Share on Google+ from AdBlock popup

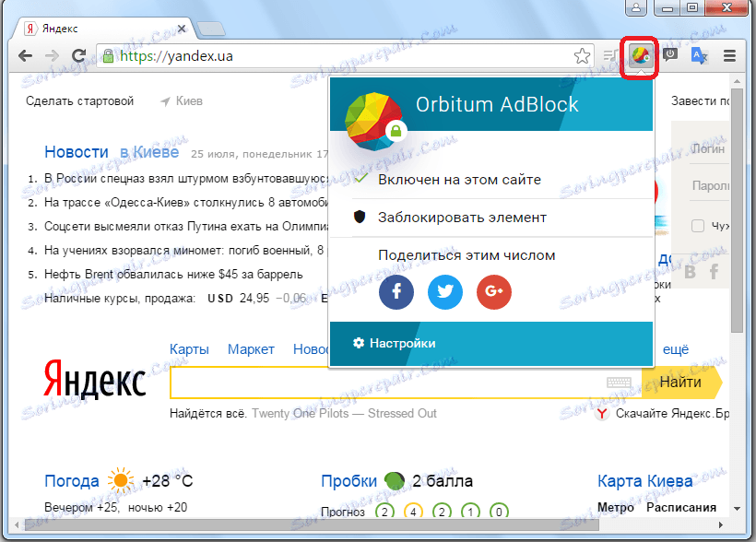[x=494, y=291]
